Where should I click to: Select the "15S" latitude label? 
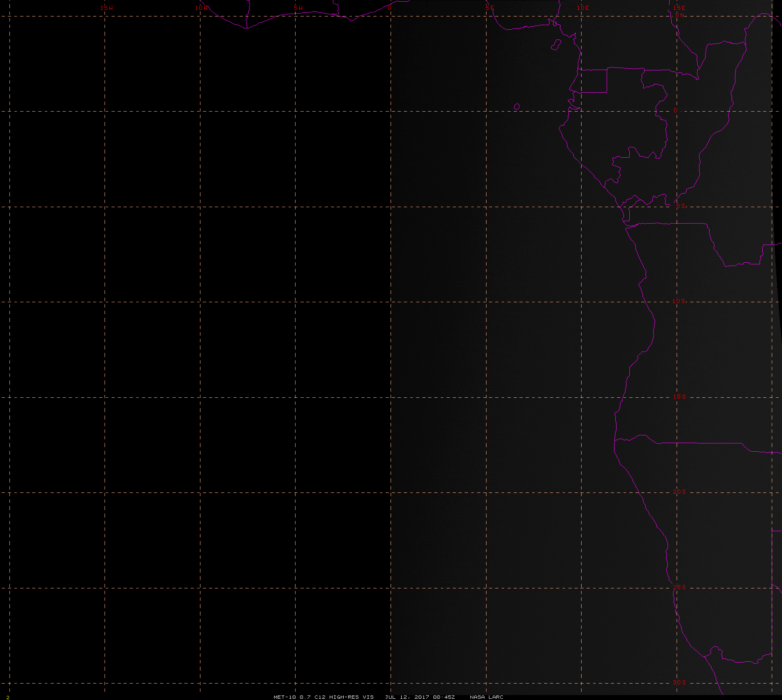pyautogui.click(x=679, y=397)
